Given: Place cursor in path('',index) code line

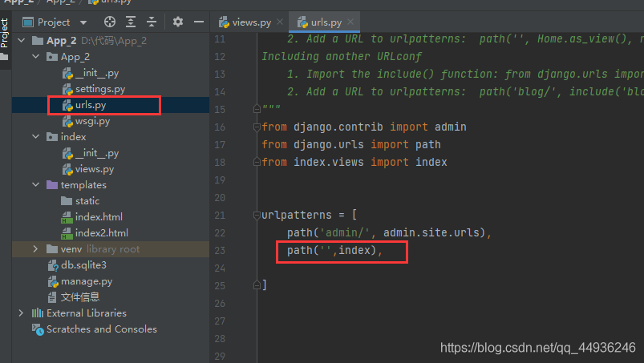Looking at the screenshot, I should coord(334,250).
